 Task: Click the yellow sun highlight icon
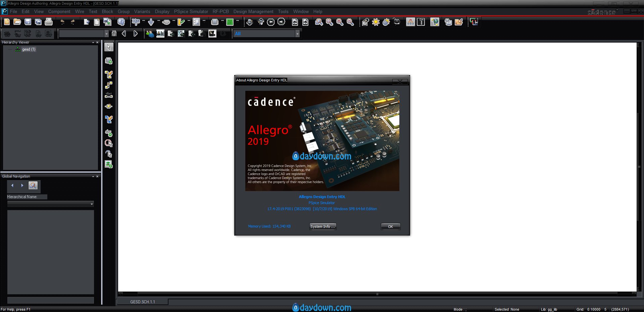pos(376,22)
